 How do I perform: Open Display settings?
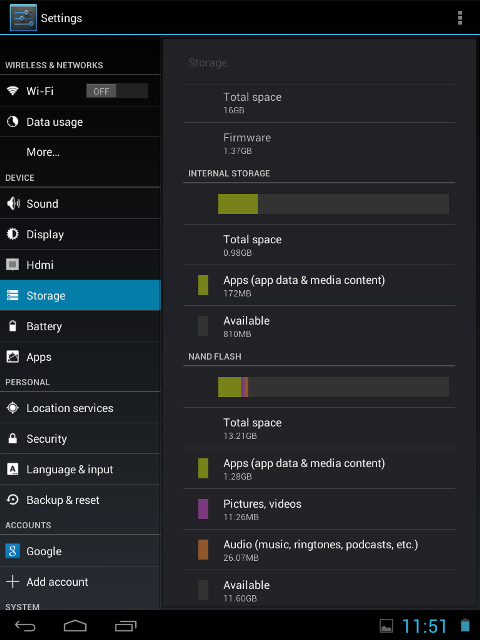80,234
